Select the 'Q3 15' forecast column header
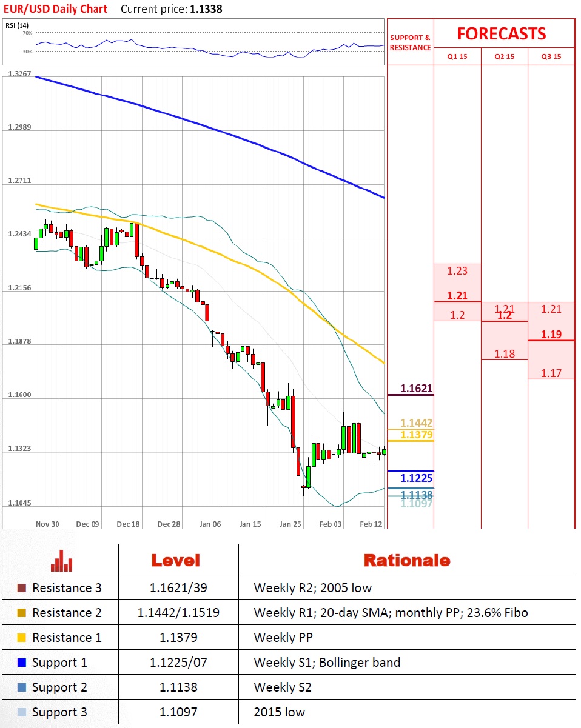This screenshot has height=728, width=581. pyautogui.click(x=551, y=56)
